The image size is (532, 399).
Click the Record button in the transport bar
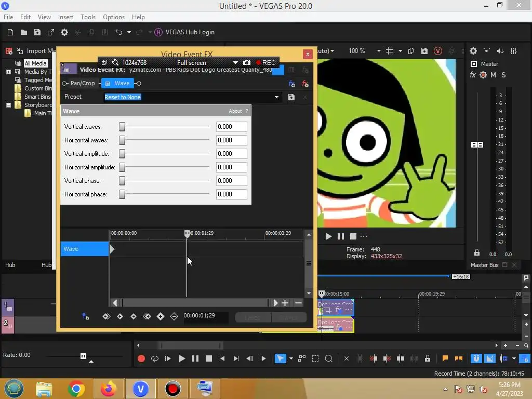[141, 358]
